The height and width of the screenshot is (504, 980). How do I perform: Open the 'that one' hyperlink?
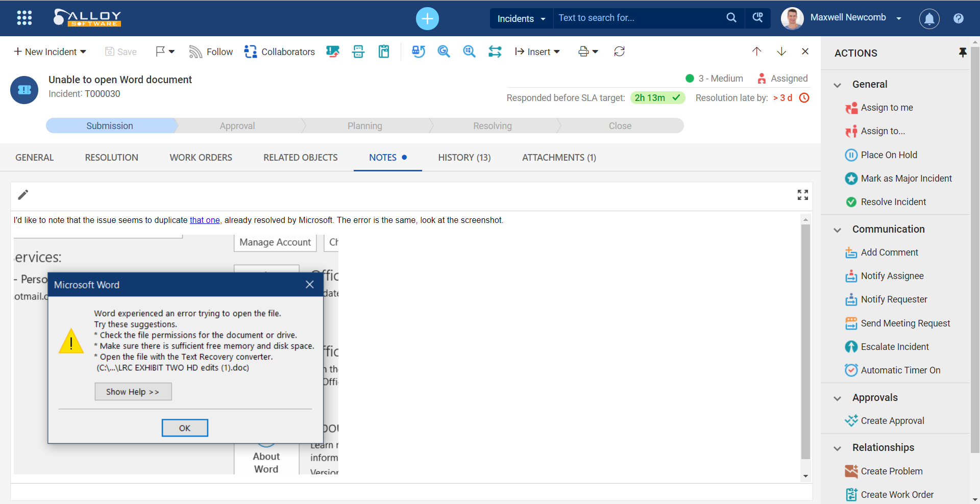(x=205, y=220)
